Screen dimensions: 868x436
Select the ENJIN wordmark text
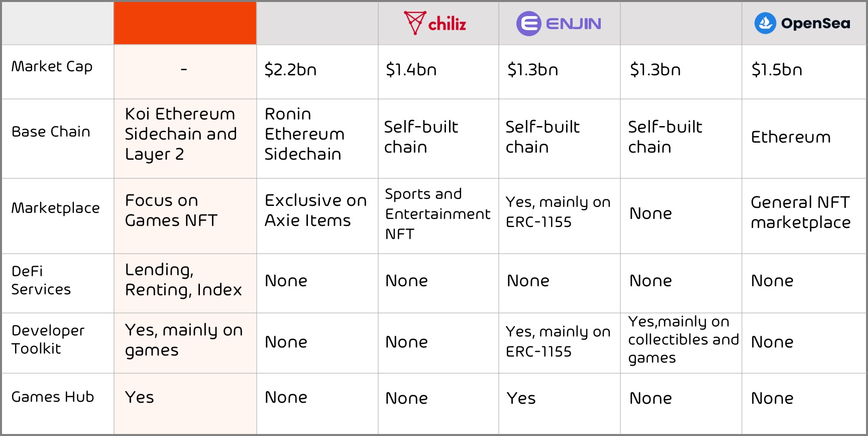pyautogui.click(x=573, y=24)
